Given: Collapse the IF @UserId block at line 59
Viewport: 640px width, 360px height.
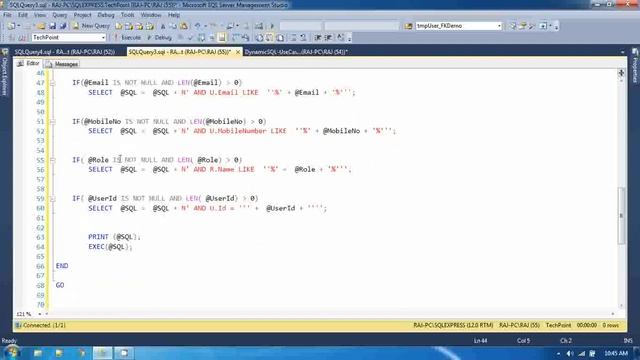Looking at the screenshot, I should click(53, 199).
